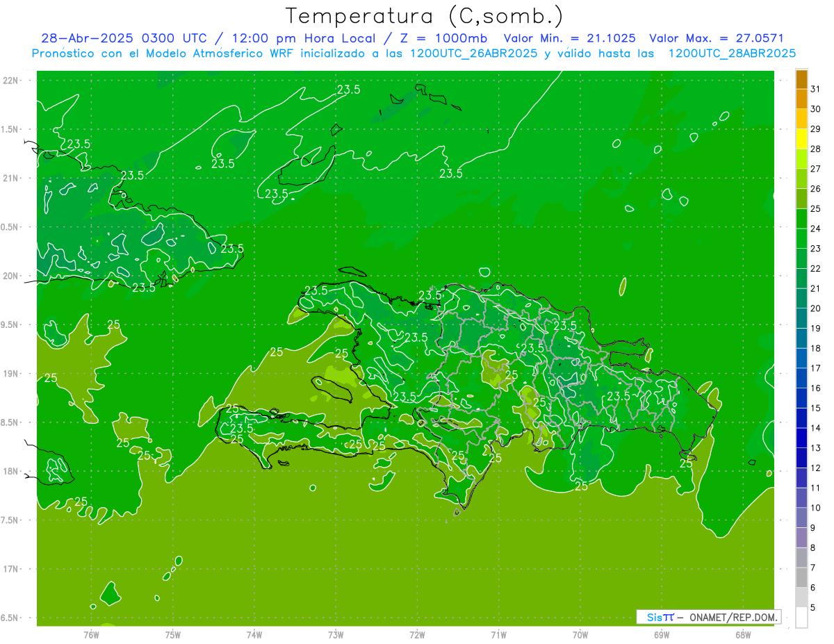
Task: Click the "71W" longitude axis label
Action: 498,634
